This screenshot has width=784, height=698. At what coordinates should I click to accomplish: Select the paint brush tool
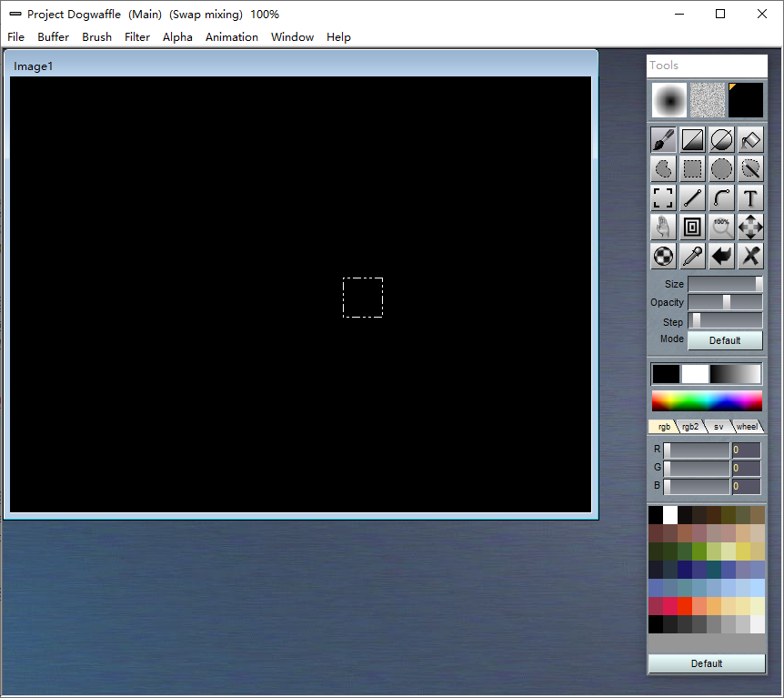pos(663,139)
